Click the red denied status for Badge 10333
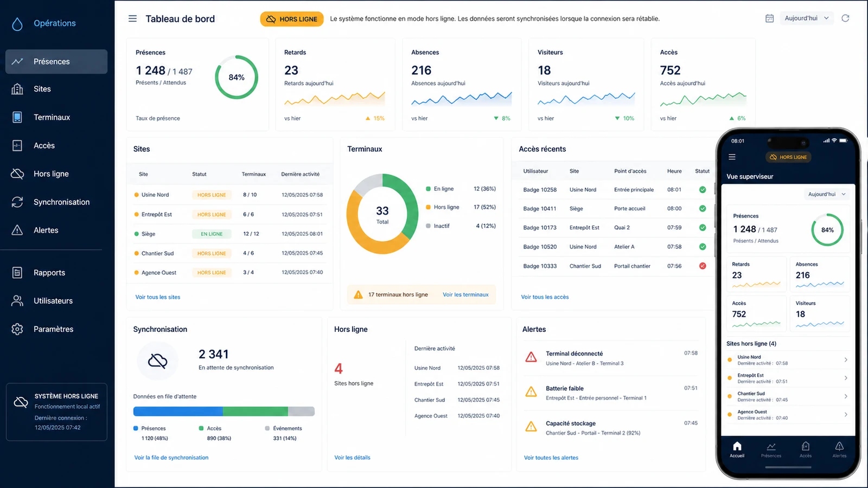Image resolution: width=868 pixels, height=488 pixels. 703,266
